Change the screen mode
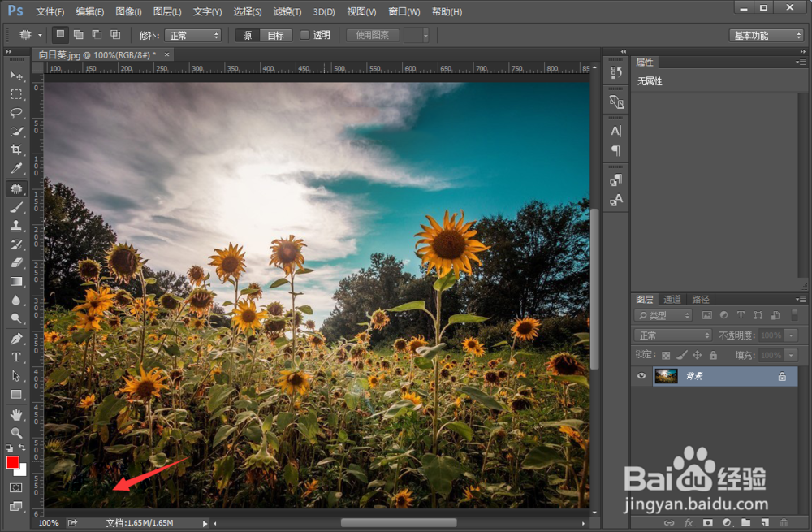Viewport: 812px width, 532px height. tap(16, 507)
